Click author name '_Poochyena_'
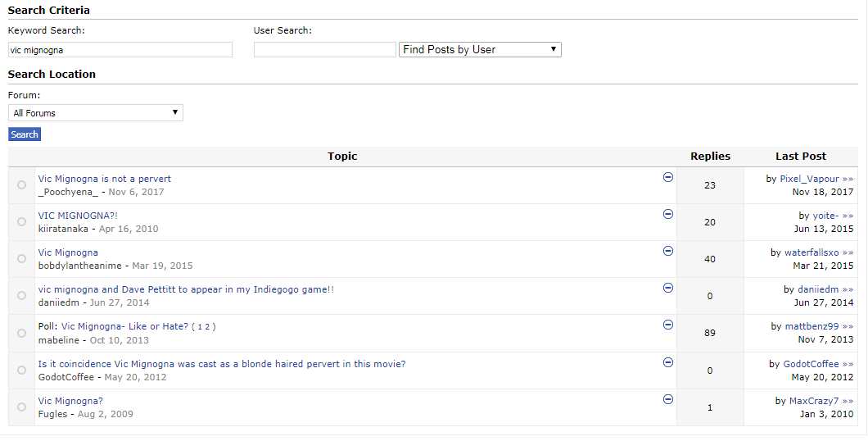The height and width of the screenshot is (441, 868). [x=68, y=193]
